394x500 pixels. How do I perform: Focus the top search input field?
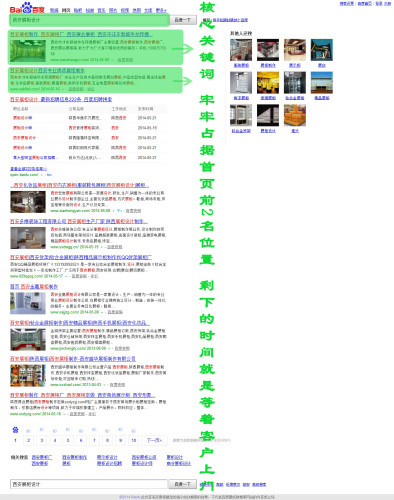[x=89, y=20]
